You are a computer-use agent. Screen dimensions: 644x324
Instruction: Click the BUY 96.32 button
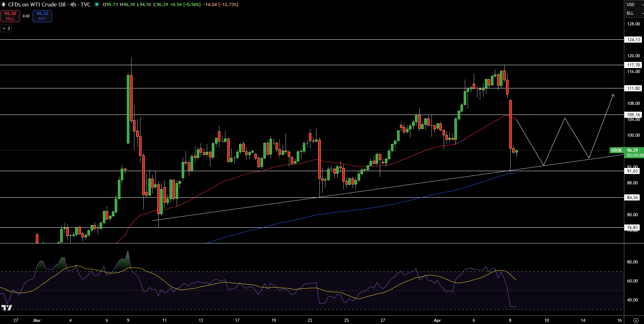tap(42, 16)
